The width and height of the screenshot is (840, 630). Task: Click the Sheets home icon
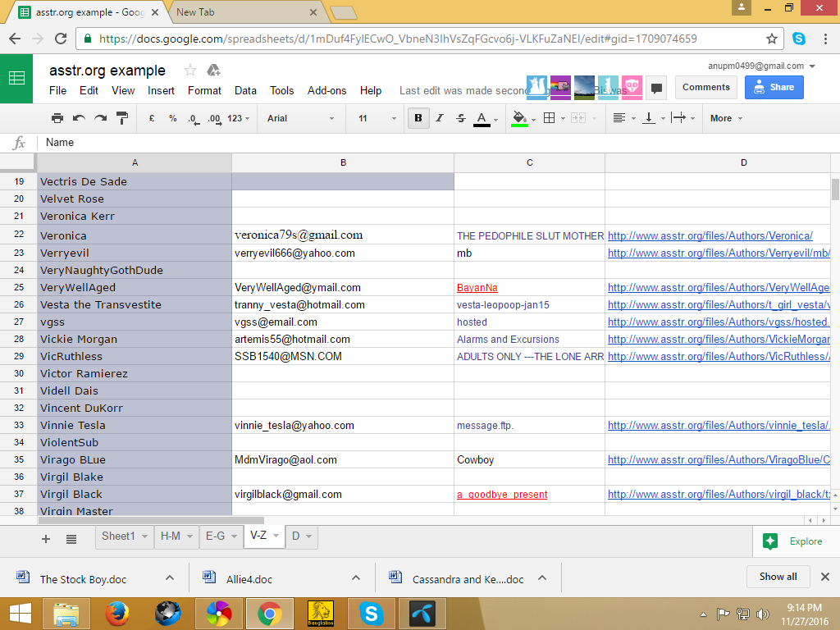pos(16,78)
